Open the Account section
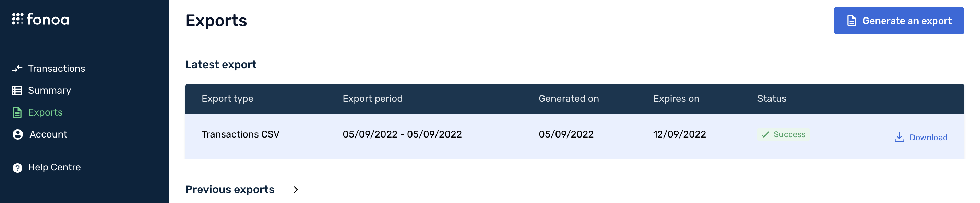Viewport: 980px width, 203px height. coord(48,134)
